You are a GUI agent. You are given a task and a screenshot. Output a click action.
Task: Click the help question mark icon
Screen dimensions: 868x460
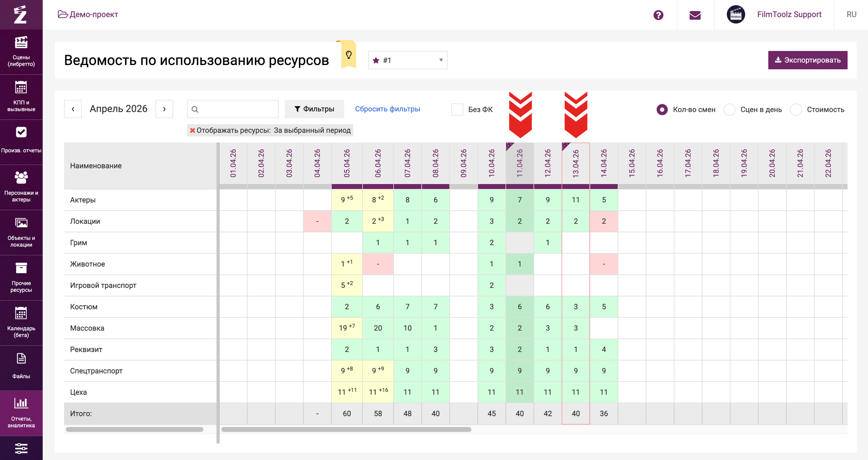coord(658,15)
